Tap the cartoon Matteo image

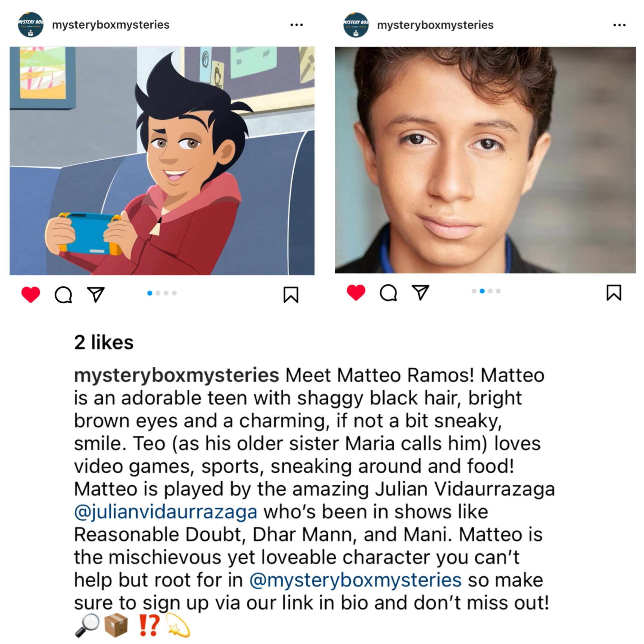[x=162, y=161]
